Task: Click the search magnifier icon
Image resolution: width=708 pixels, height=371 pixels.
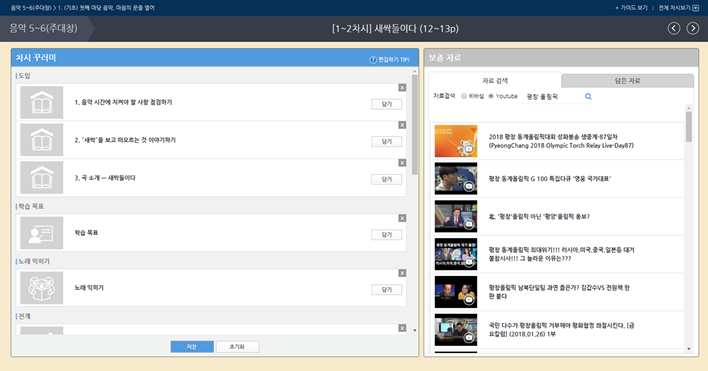Action: point(588,96)
